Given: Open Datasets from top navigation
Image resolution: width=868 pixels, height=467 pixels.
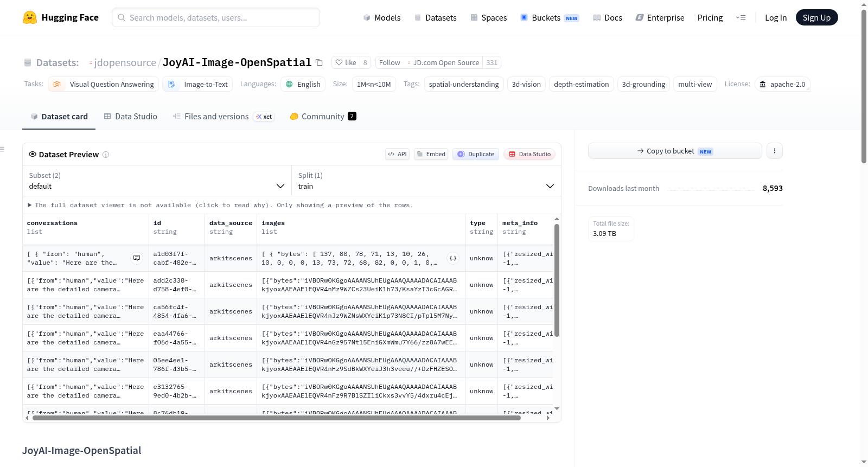Looking at the screenshot, I should [436, 17].
